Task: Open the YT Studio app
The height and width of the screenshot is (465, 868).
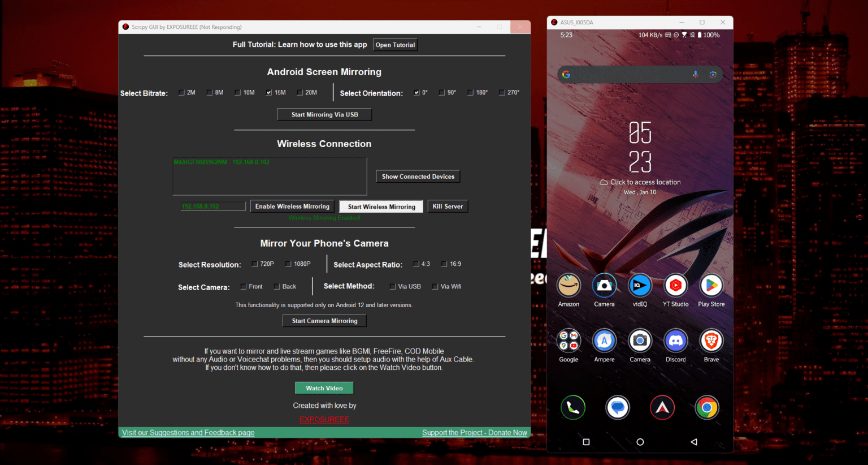Action: click(x=675, y=286)
